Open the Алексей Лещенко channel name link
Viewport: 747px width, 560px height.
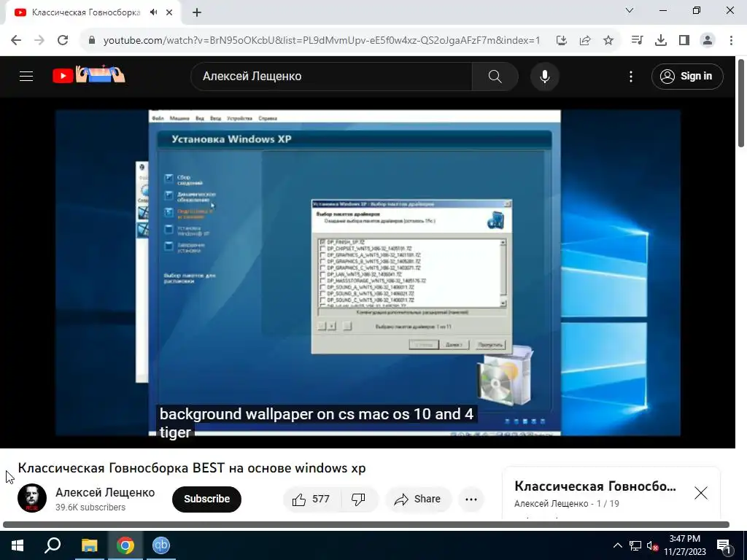pos(105,492)
